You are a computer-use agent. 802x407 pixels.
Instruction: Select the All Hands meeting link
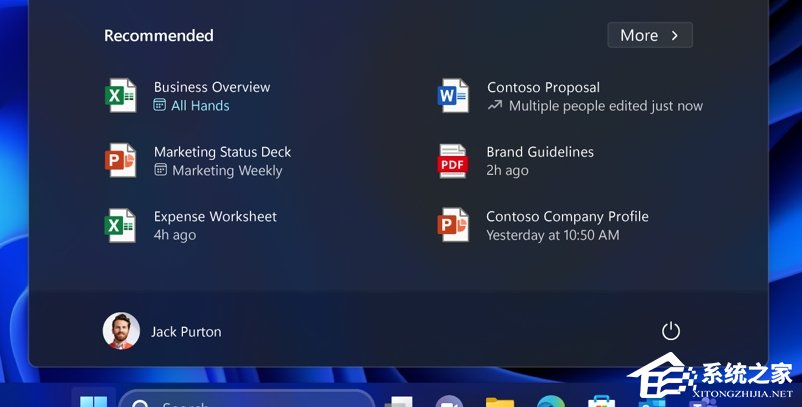pyautogui.click(x=200, y=106)
